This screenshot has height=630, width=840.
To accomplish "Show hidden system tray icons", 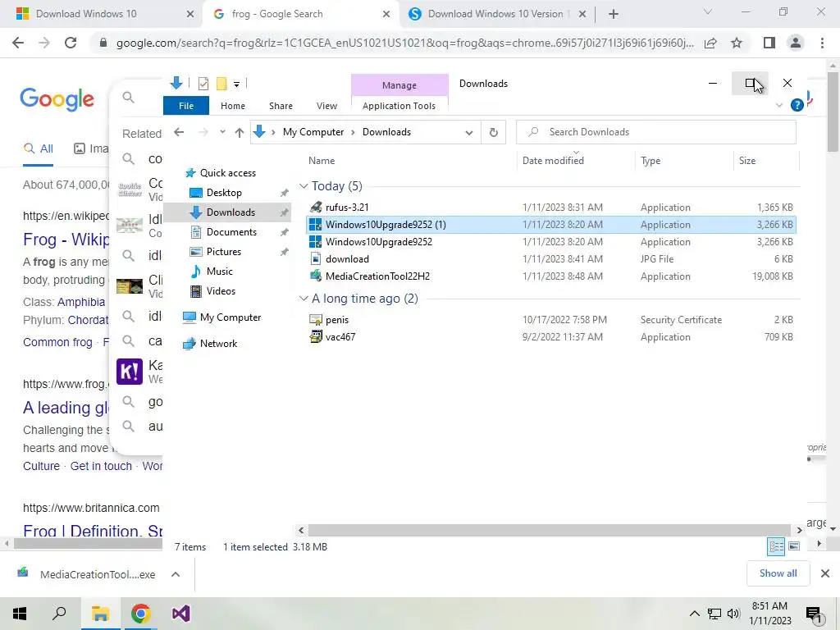I will [694, 614].
